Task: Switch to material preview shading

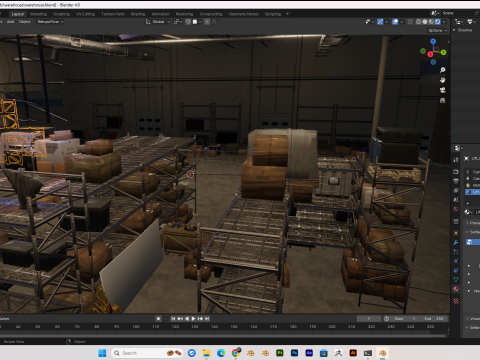Action: tap(431, 22)
